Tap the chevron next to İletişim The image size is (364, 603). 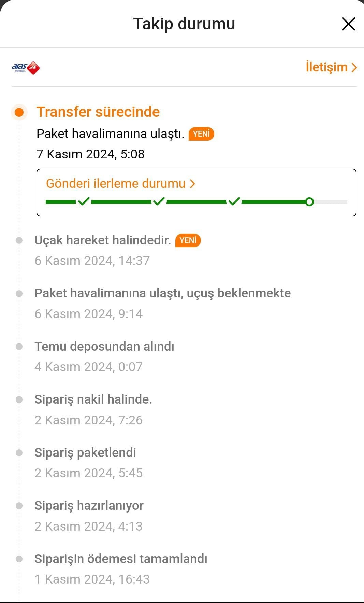pyautogui.click(x=354, y=68)
